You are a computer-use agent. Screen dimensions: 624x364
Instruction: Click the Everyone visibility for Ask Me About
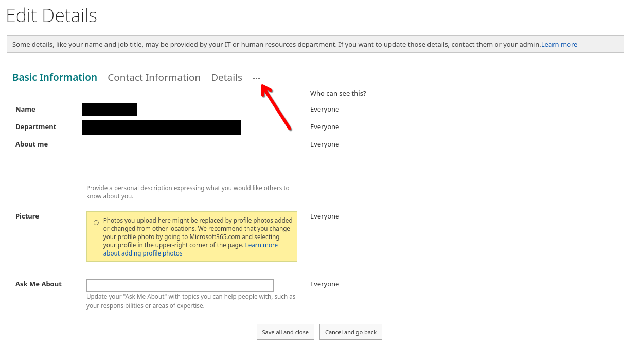tap(325, 284)
